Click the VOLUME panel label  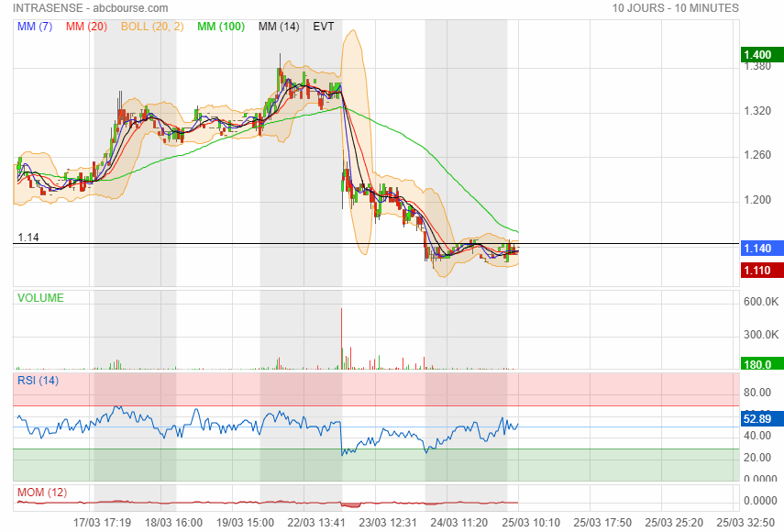40,298
